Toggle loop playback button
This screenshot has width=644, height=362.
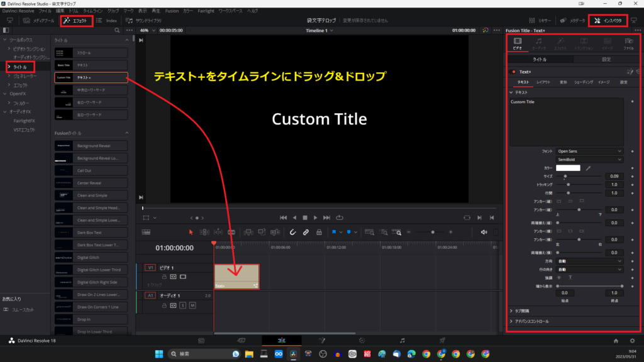[339, 217]
